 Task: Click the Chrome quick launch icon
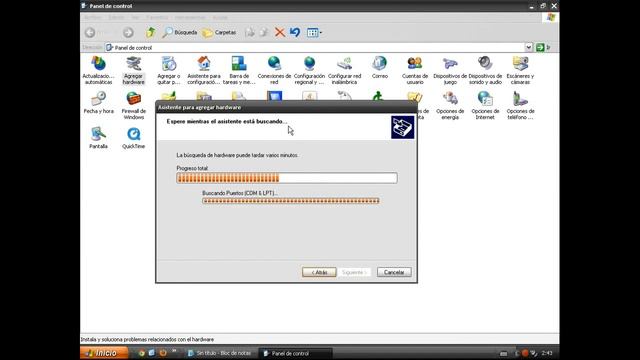[142, 353]
